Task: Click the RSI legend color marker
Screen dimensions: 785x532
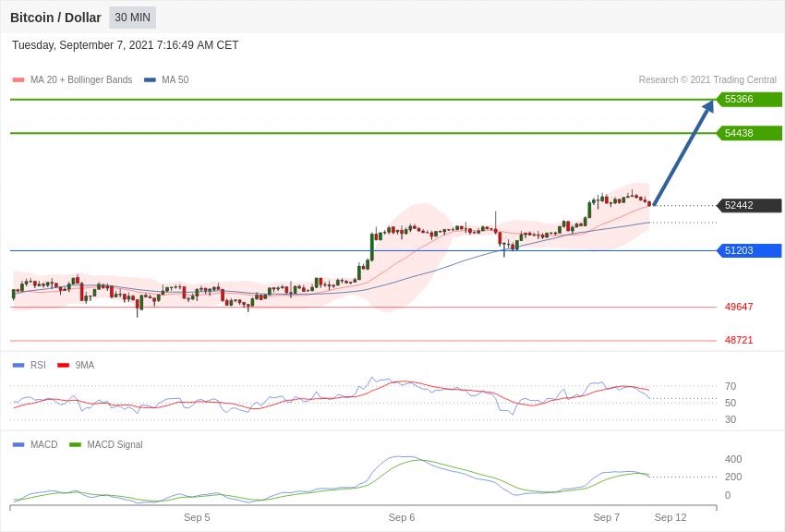Action: point(18,366)
